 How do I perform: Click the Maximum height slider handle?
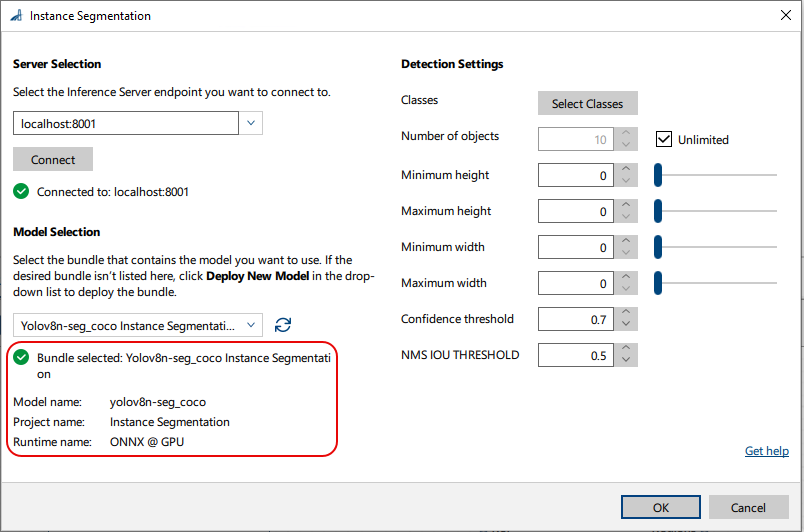[x=658, y=211]
